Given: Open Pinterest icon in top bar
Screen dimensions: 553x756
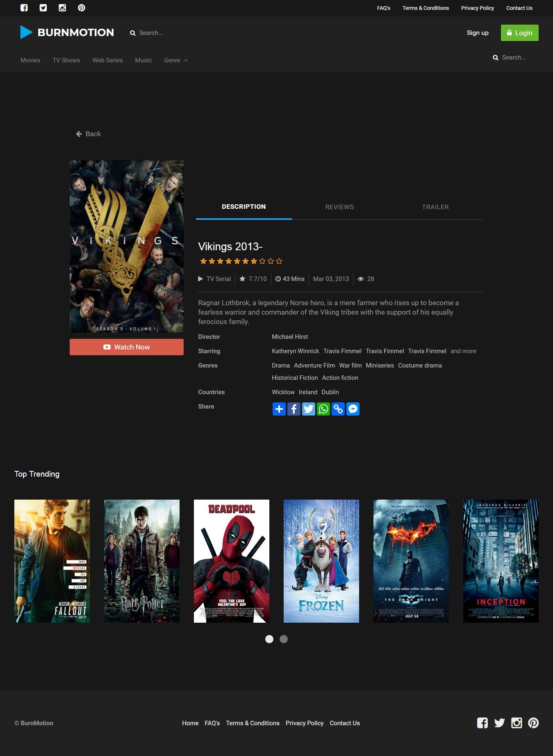Looking at the screenshot, I should (x=82, y=8).
